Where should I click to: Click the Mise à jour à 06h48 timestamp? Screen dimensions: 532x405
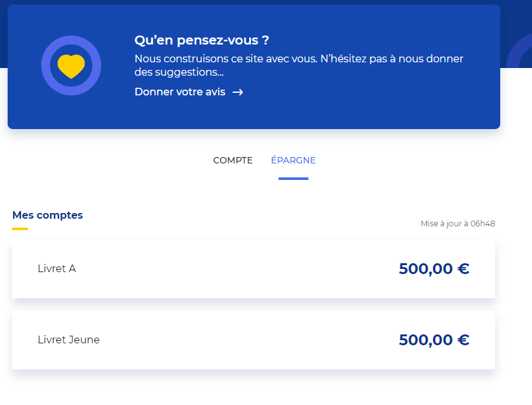[x=458, y=223]
